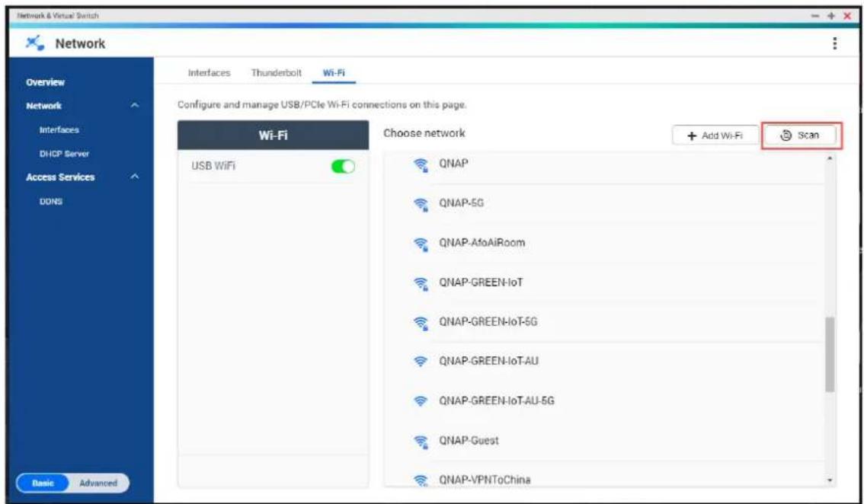864x504 pixels.
Task: Select the Wi-Fi tab
Action: (334, 73)
